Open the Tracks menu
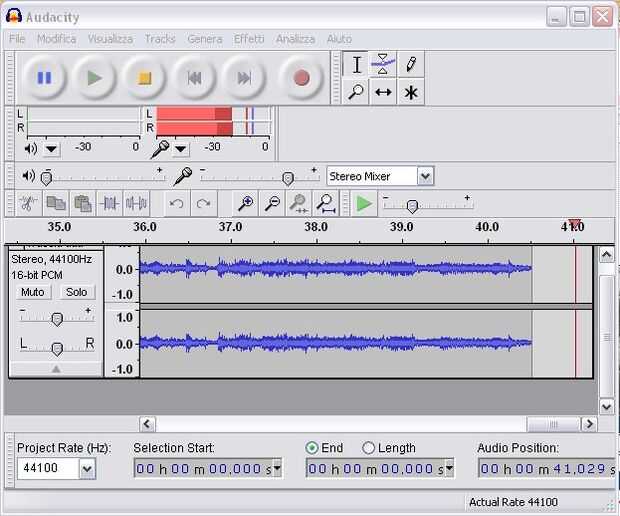This screenshot has height=516, width=620. [x=160, y=39]
